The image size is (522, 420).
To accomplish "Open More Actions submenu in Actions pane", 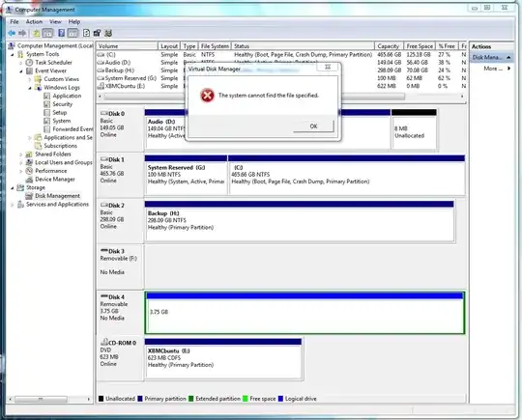I will point(497,69).
